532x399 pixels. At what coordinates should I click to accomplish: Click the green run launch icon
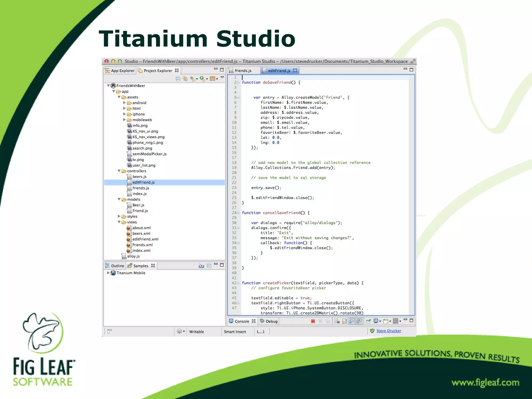point(202,78)
